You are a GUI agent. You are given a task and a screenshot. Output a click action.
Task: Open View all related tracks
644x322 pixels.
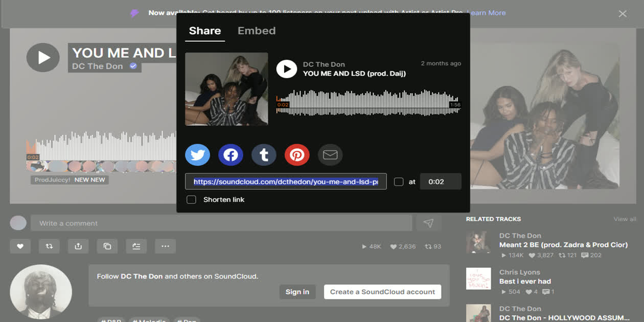[x=624, y=219]
